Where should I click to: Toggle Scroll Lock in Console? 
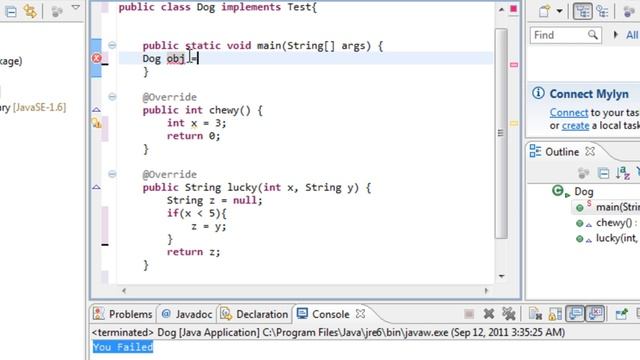coord(555,314)
